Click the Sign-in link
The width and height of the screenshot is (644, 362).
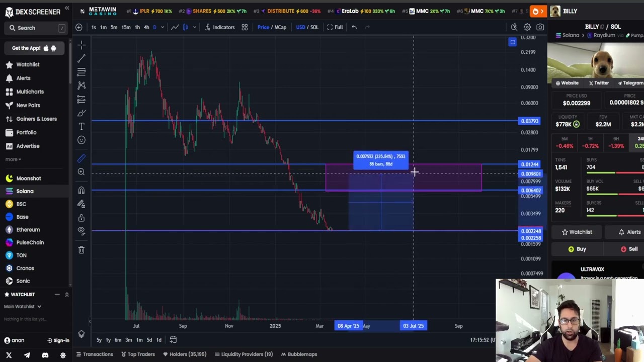coord(58,340)
